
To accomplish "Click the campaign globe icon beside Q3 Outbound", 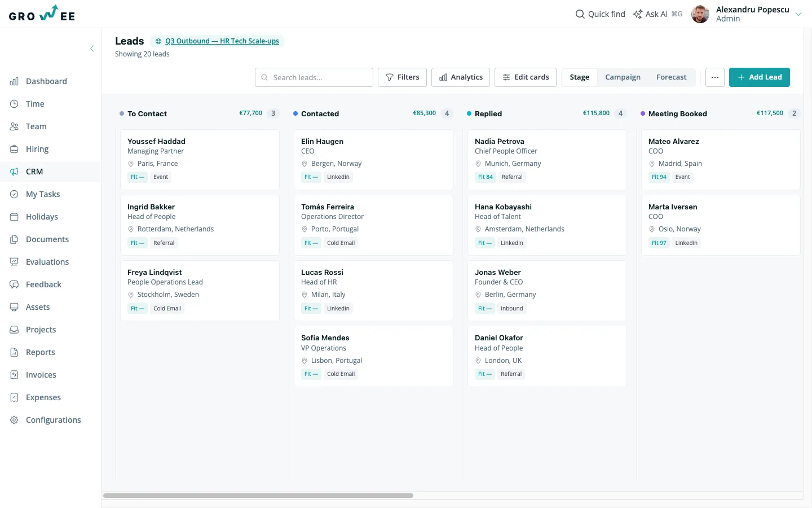I will (x=158, y=41).
